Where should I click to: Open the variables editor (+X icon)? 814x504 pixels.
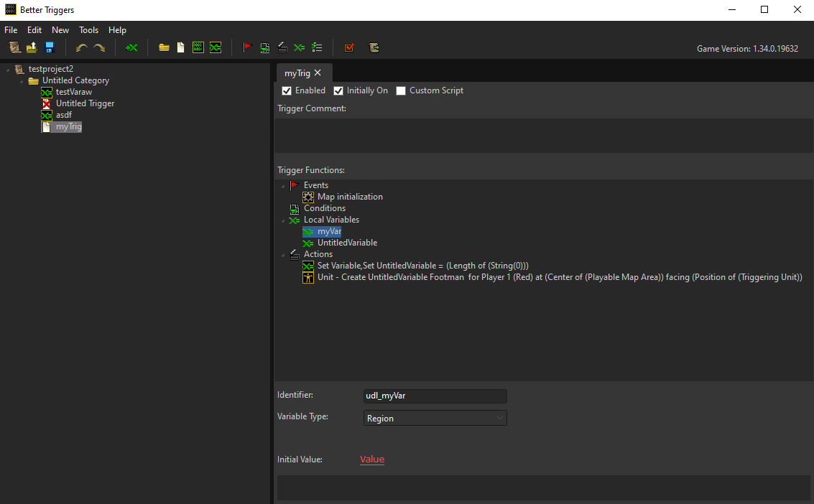point(131,47)
